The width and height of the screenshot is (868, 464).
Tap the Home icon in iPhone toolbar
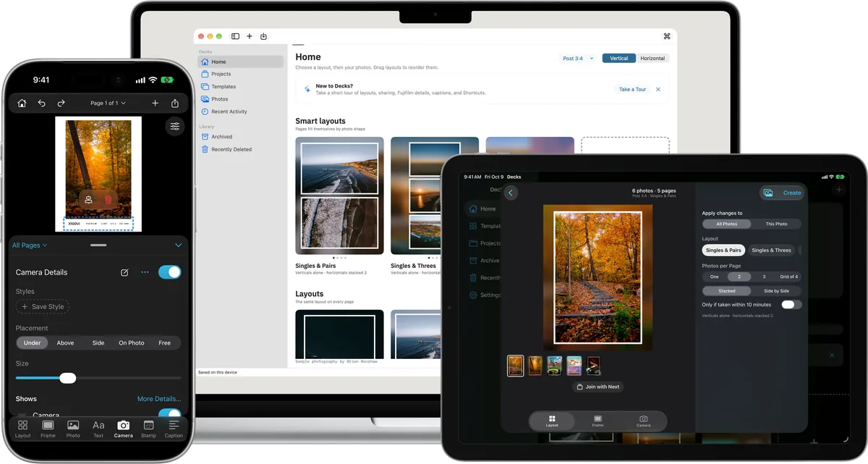point(22,104)
